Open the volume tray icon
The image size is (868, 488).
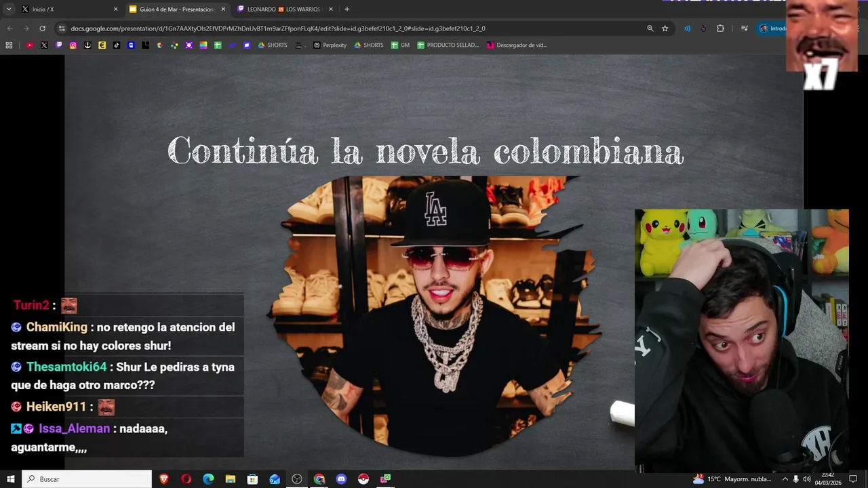click(808, 479)
